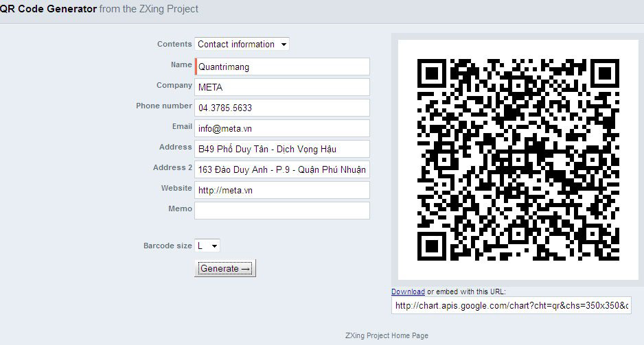Click the Company label
The image size is (644, 345).
(174, 85)
